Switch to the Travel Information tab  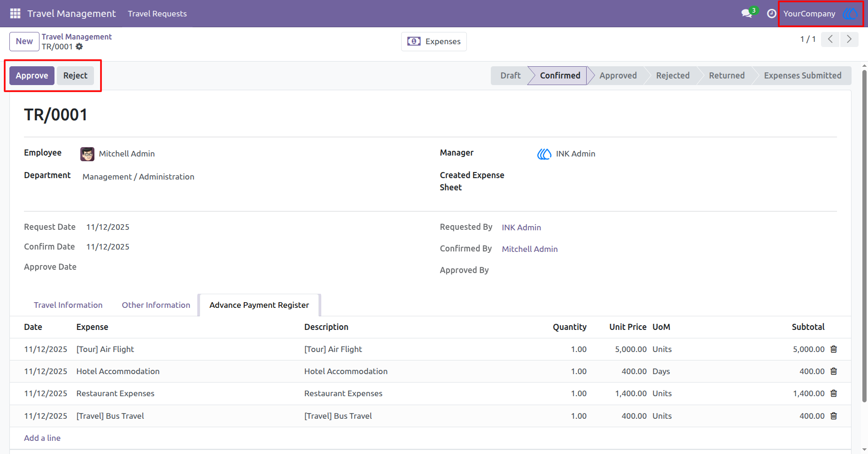pos(68,305)
